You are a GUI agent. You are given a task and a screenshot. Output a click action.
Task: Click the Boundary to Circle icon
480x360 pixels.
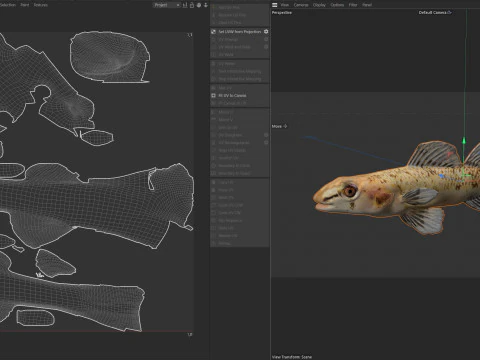tap(214, 166)
